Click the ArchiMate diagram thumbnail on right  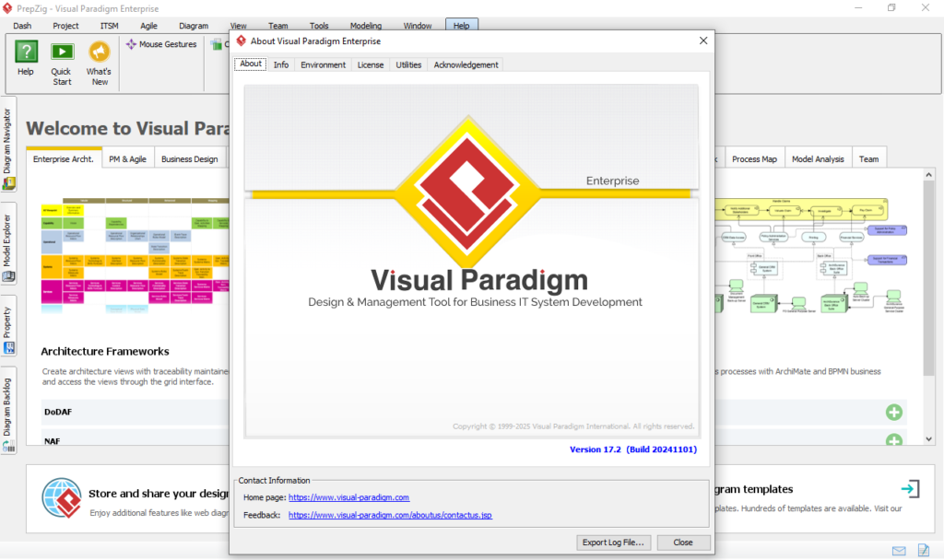[811, 256]
